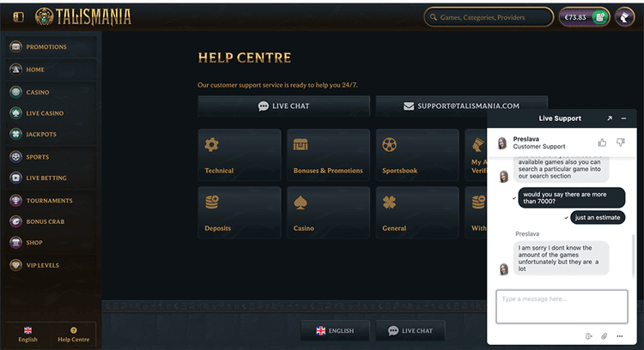
Task: Collapse the sidebar using the panel icon
Action: [x=19, y=17]
